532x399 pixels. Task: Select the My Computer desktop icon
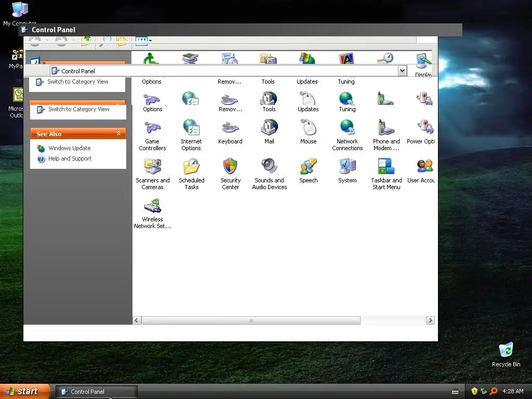(20, 14)
